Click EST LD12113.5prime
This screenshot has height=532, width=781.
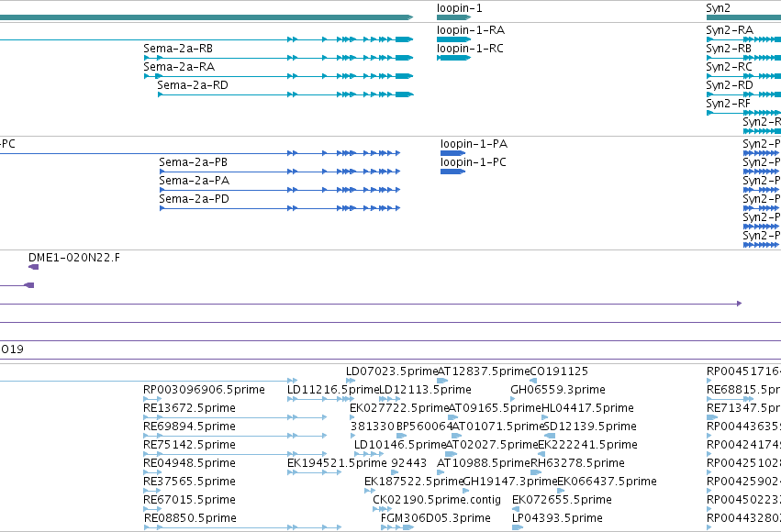tap(425, 390)
